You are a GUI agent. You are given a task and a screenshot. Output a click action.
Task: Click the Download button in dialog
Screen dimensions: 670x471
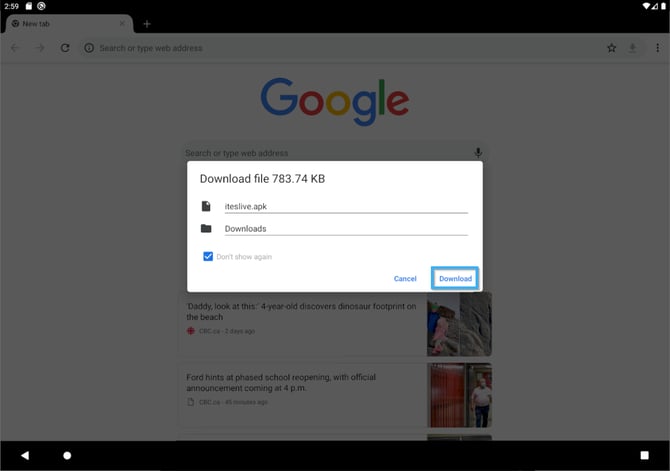[455, 278]
